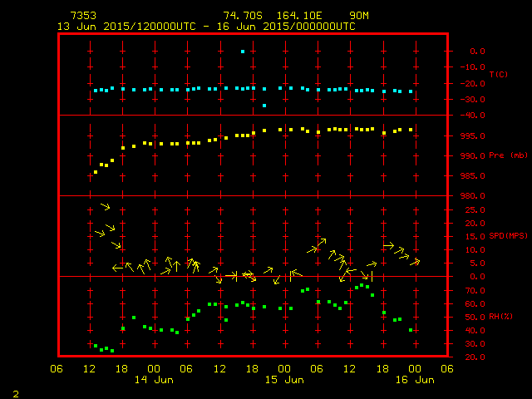Click the page number 2 in corner
Screen dimensions: 532x399
click(x=16, y=392)
